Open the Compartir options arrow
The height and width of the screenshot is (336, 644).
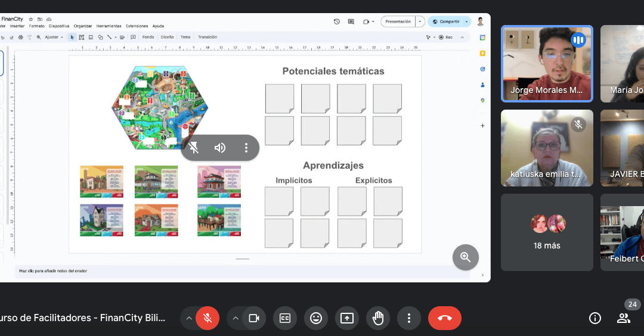(466, 21)
